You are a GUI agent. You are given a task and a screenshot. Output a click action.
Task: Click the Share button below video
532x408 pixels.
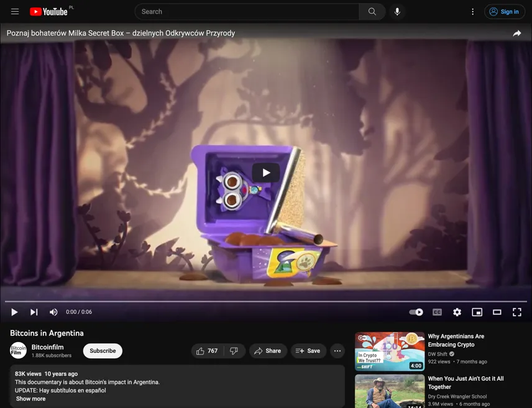(268, 351)
